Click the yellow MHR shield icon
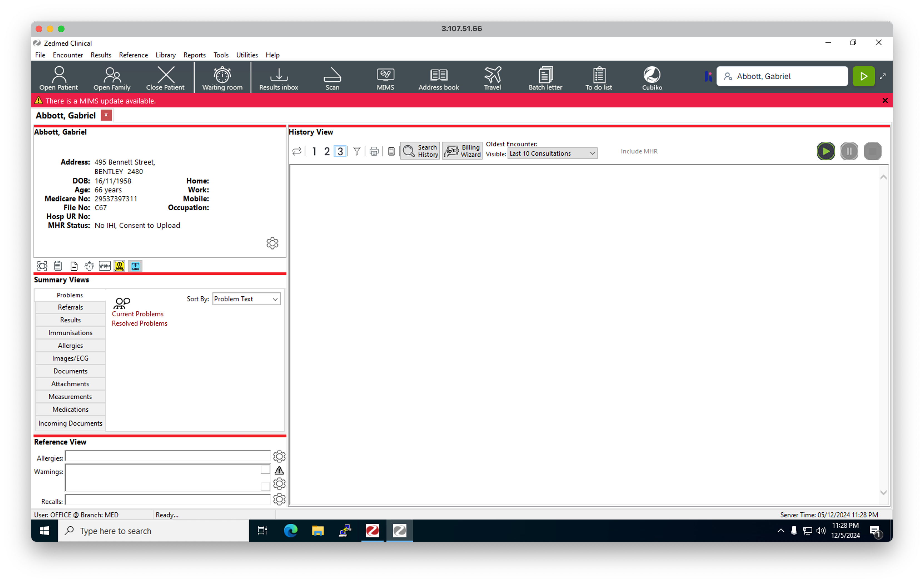Viewport: 924px width, 583px height. 120,266
